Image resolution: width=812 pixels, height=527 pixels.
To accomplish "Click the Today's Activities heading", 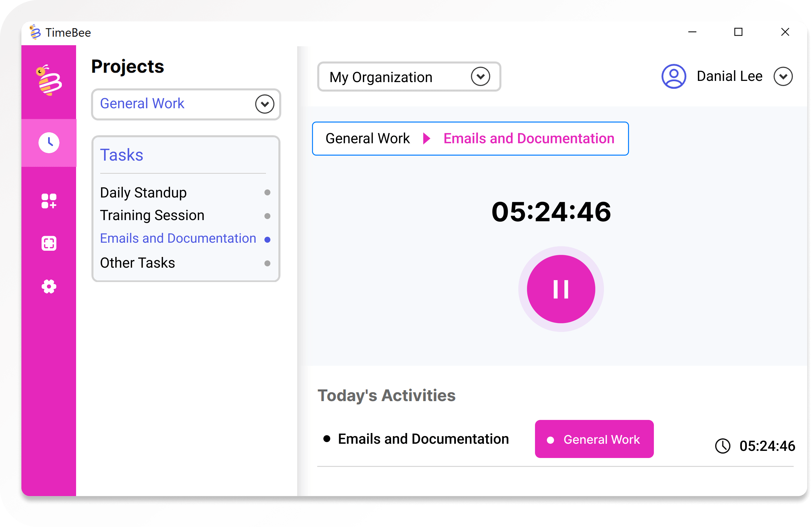I will (x=387, y=396).
